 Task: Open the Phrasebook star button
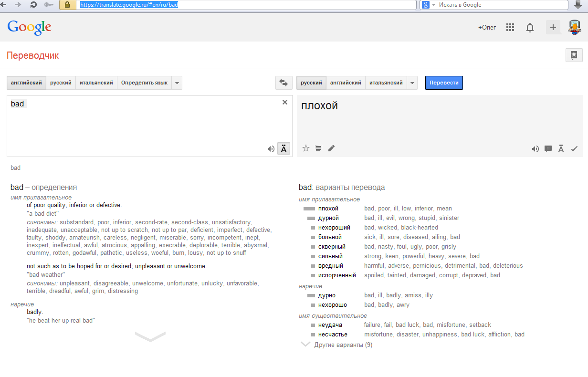[574, 55]
